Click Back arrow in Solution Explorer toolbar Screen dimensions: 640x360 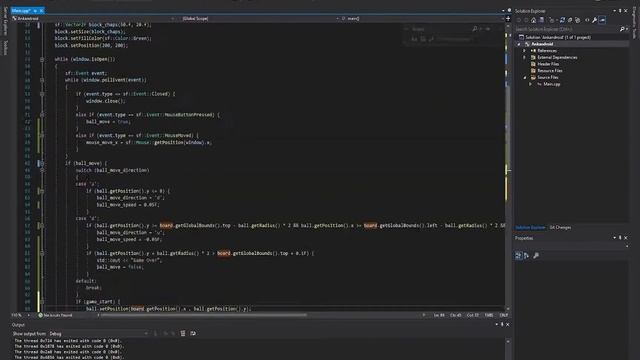[x=519, y=20]
